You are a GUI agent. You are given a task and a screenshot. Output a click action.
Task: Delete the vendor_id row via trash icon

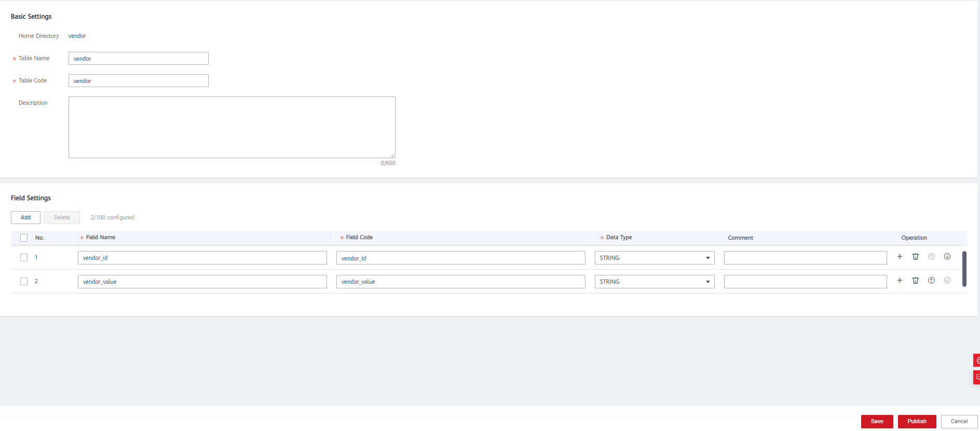click(916, 257)
